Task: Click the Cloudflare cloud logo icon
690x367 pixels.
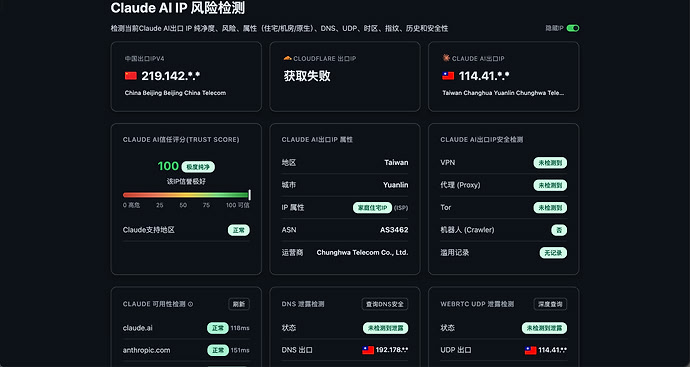Action: tap(287, 58)
